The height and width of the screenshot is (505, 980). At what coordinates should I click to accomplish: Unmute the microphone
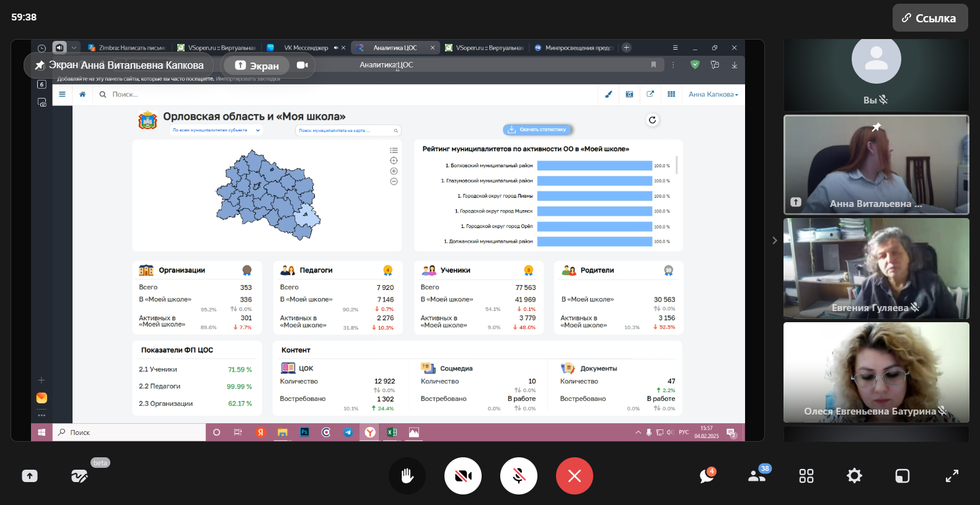[x=518, y=476]
